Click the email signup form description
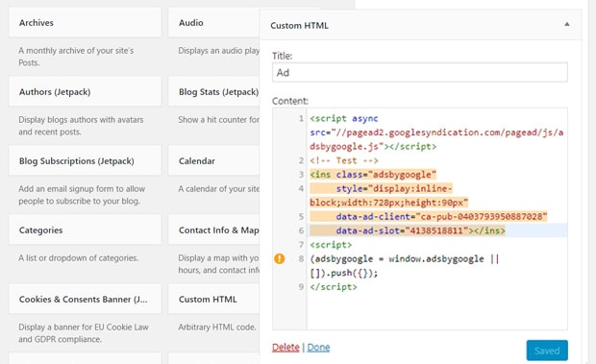 [x=82, y=195]
